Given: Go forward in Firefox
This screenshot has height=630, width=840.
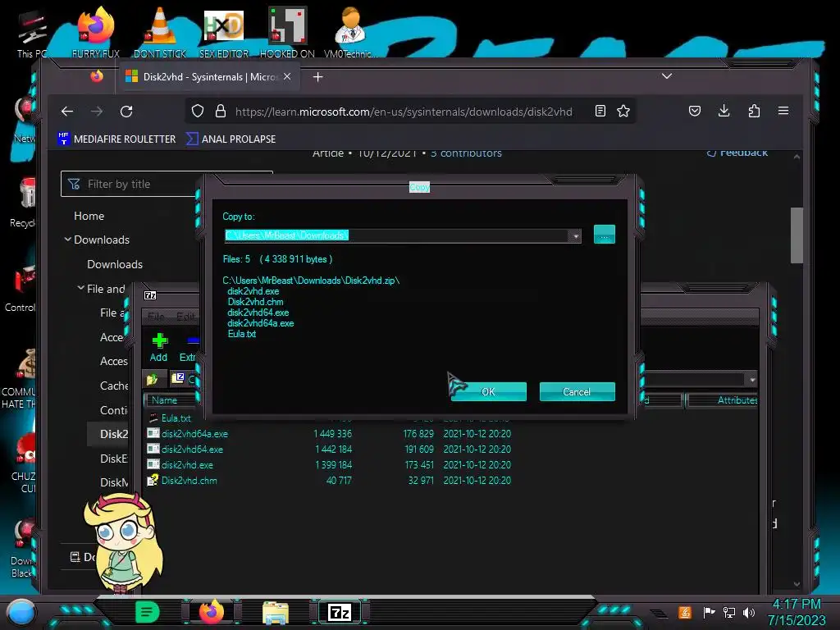Looking at the screenshot, I should point(97,111).
